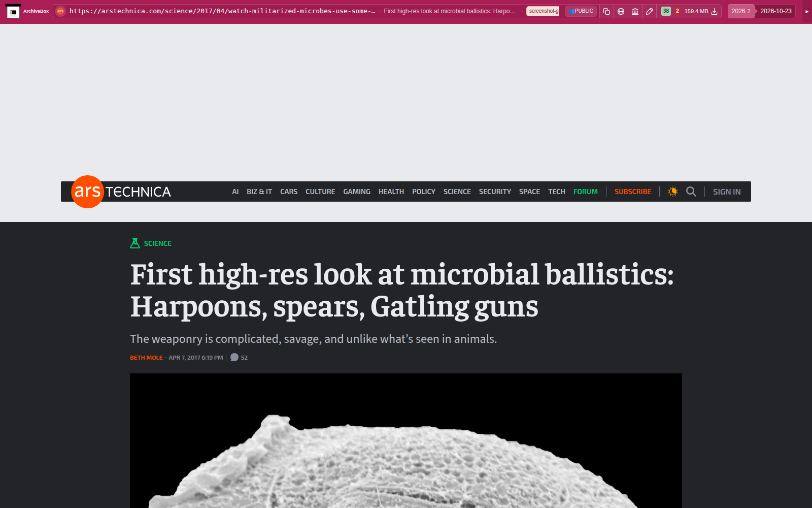Click the copy icon in the ArchiveBox bar
812x508 pixels.
pos(606,11)
